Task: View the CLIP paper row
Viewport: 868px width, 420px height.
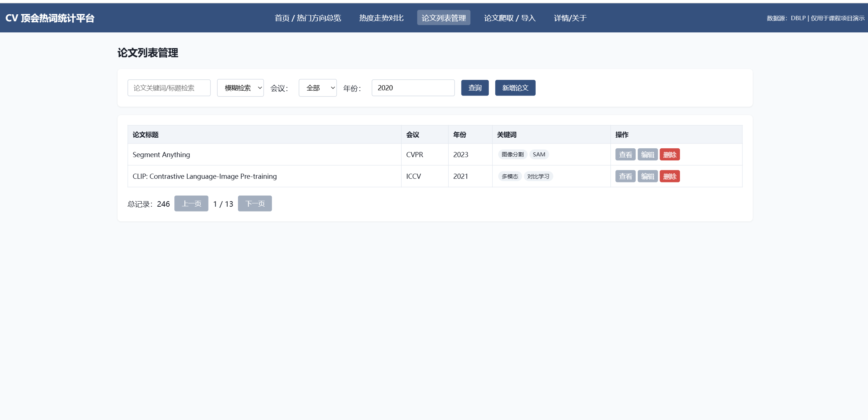Action: click(x=625, y=176)
